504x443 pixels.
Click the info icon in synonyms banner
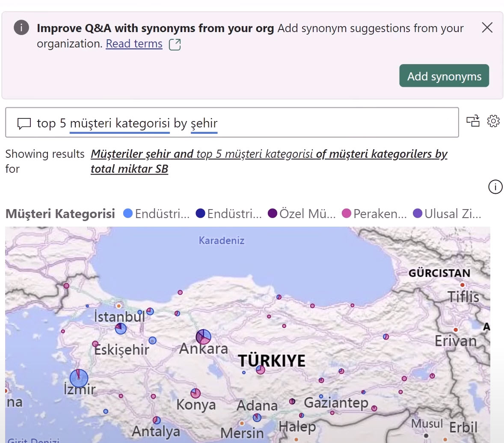click(x=21, y=28)
